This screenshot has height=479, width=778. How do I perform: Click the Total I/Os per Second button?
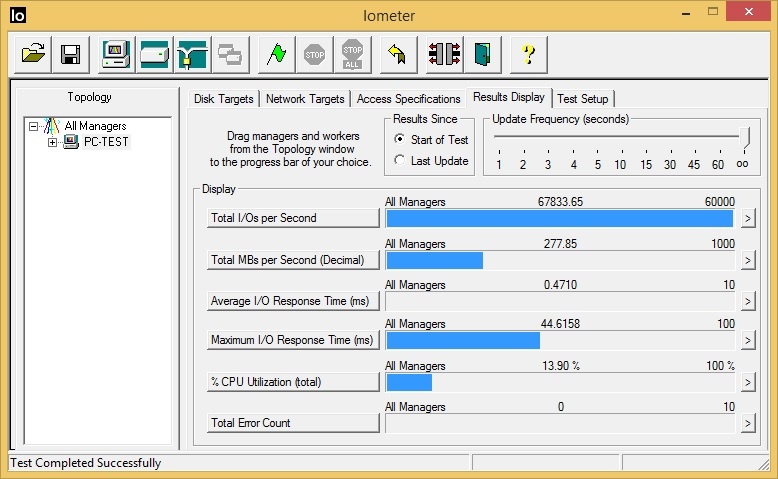click(x=293, y=218)
